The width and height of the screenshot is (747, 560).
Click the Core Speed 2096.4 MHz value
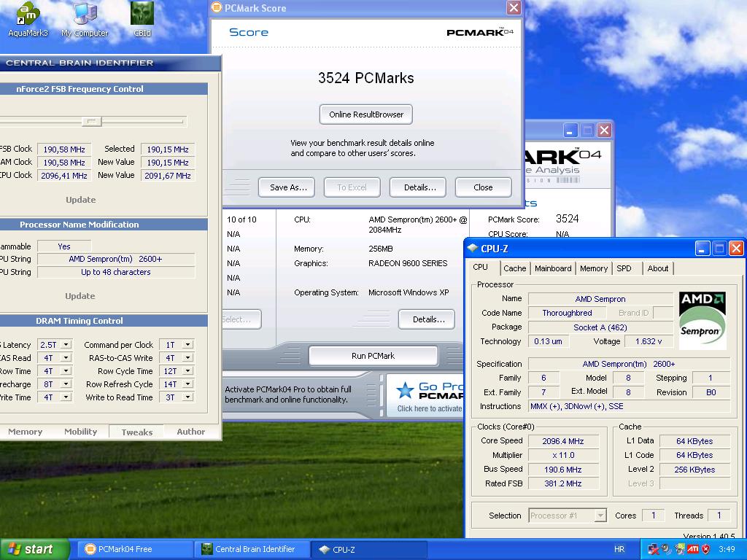coord(562,441)
